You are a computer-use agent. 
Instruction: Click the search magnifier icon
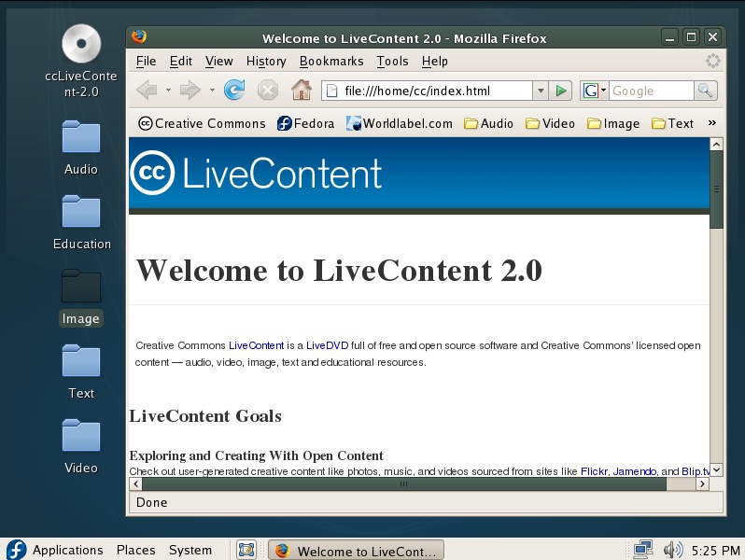coord(706,91)
